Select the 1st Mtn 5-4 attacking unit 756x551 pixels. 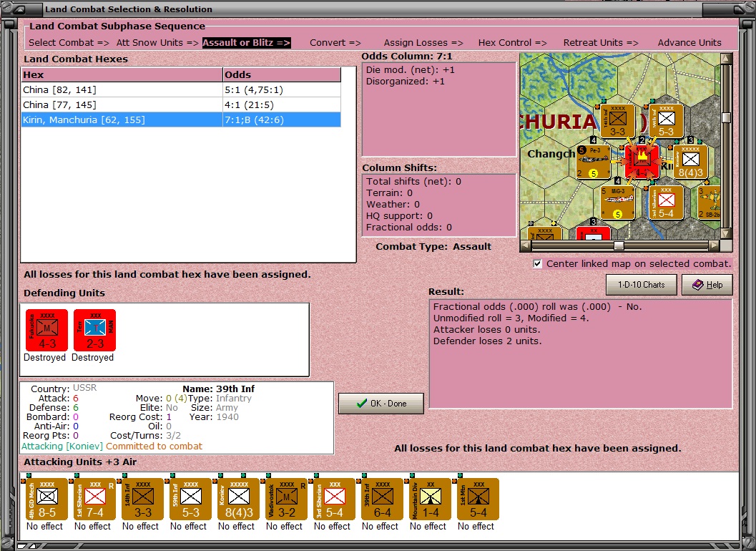(x=478, y=499)
